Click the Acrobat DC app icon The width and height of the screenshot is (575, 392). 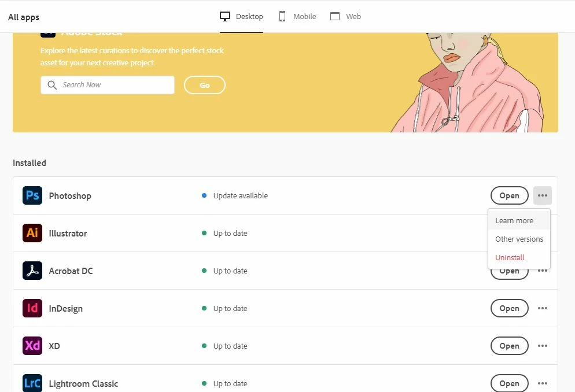32,271
